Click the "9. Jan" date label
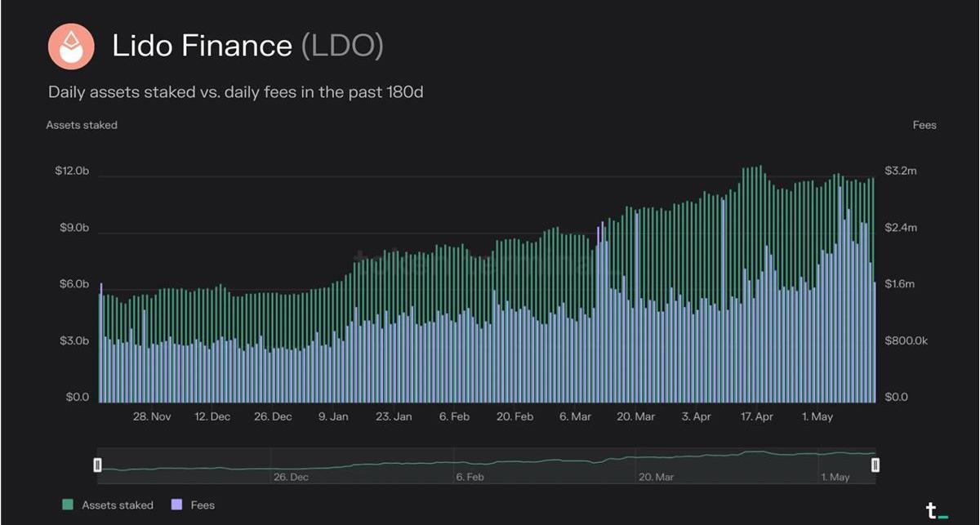This screenshot has height=525, width=980. [333, 416]
